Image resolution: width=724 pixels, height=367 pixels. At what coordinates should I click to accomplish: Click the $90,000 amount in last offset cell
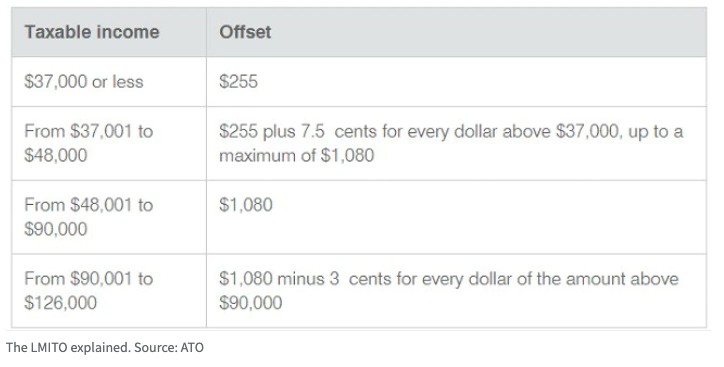(250, 303)
